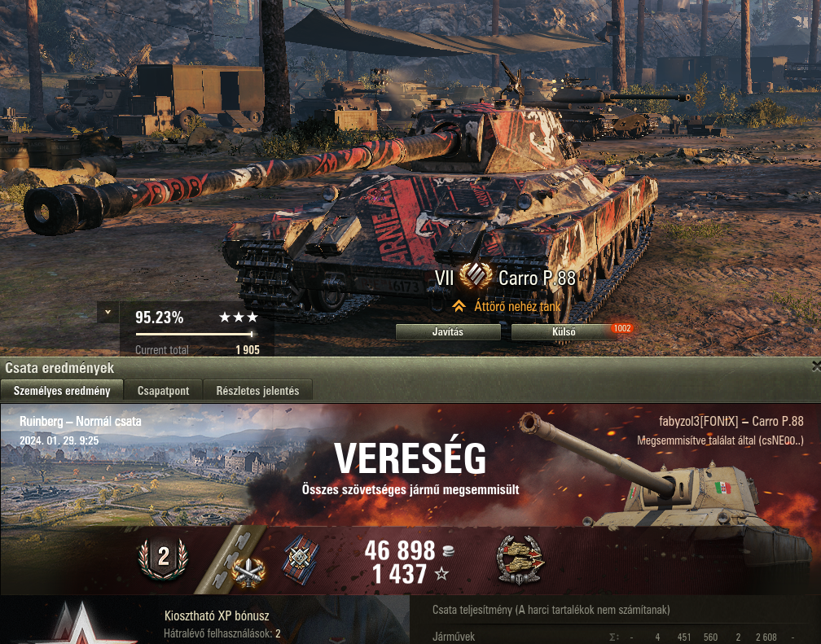The height and width of the screenshot is (644, 821).
Task: Click the red 1002 notification badge
Action: point(622,328)
